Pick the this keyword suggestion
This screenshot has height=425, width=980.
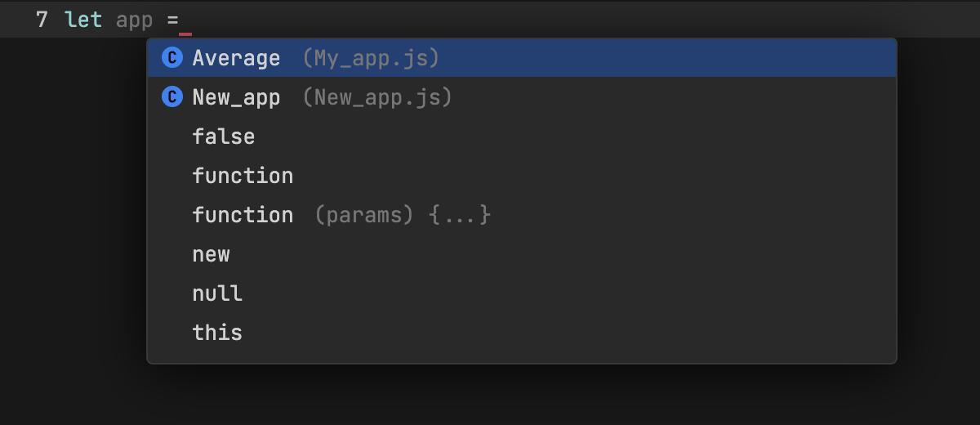(x=217, y=333)
